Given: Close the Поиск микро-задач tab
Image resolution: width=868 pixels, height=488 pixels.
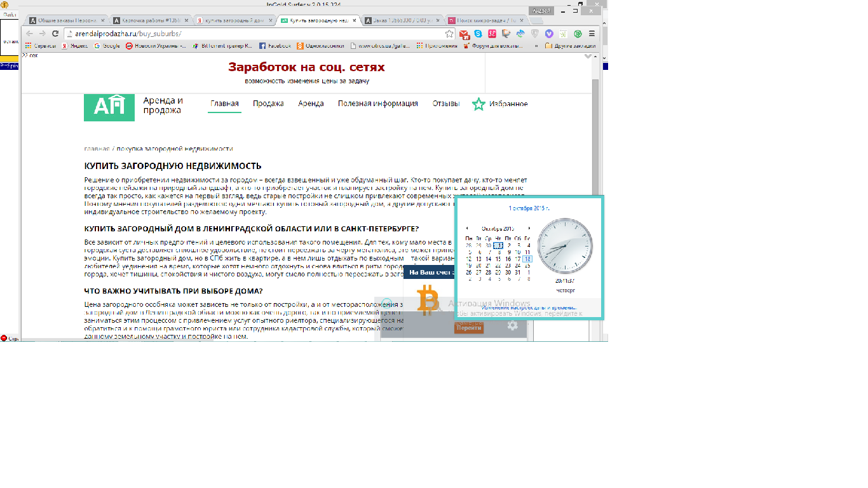Looking at the screenshot, I should point(521,20).
